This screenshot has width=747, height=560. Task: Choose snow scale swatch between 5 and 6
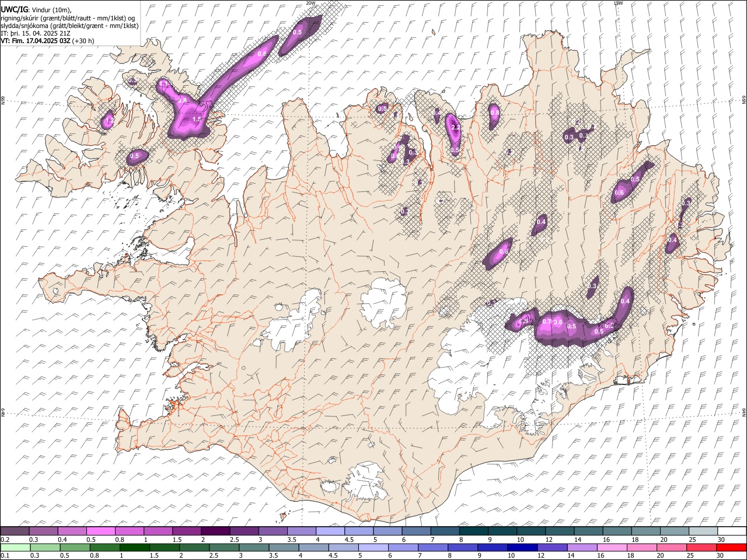(x=387, y=531)
